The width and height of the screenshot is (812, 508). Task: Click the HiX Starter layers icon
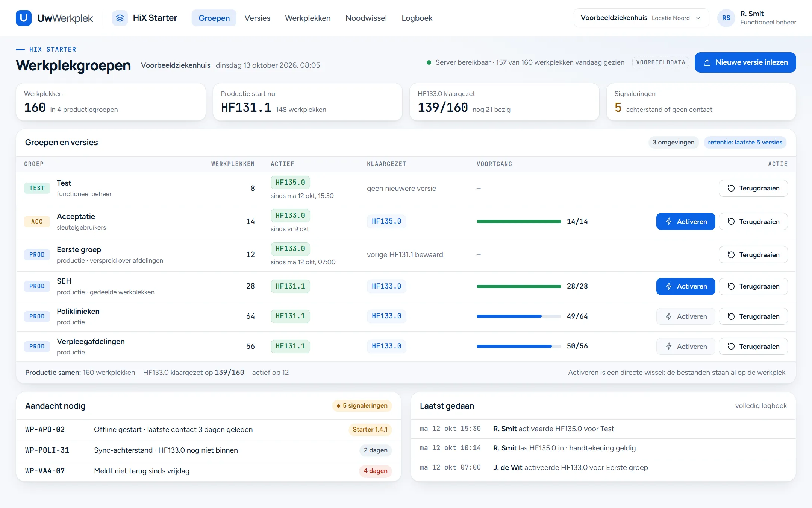tap(120, 18)
